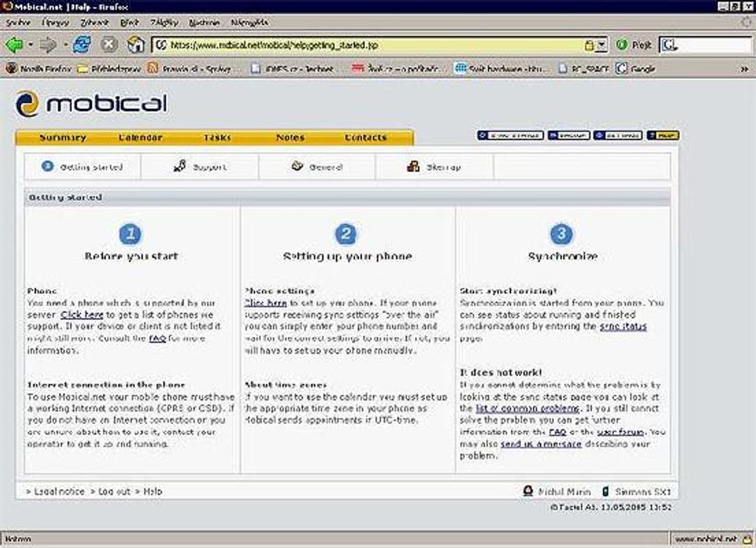Image resolution: width=756 pixels, height=548 pixels.
Task: Open the FAQ link under It does not work
Action: (x=557, y=432)
